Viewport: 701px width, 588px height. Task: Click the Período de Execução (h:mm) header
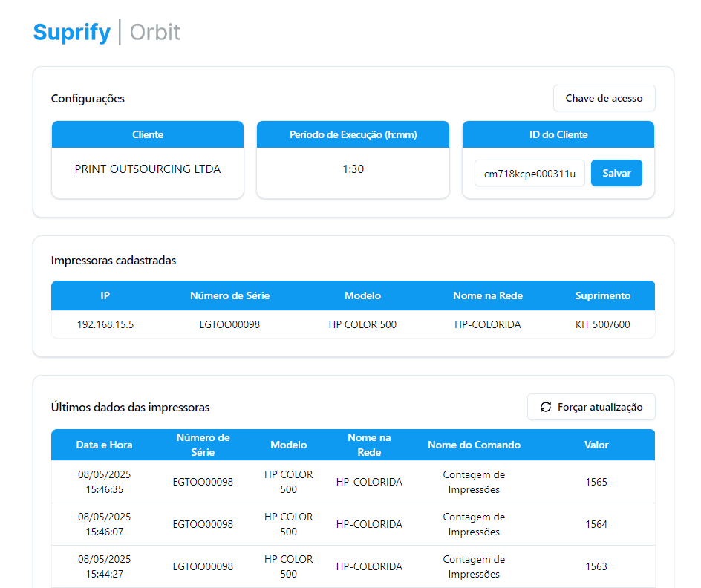click(353, 134)
